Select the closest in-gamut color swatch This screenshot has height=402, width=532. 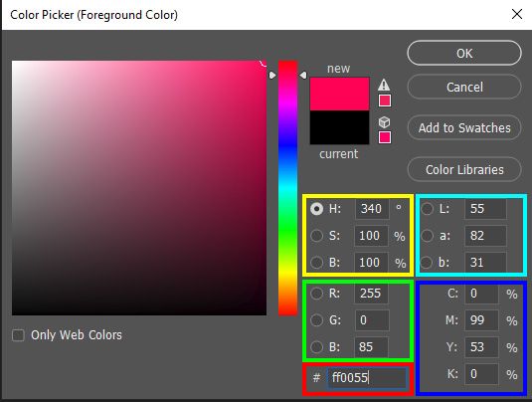click(x=385, y=100)
